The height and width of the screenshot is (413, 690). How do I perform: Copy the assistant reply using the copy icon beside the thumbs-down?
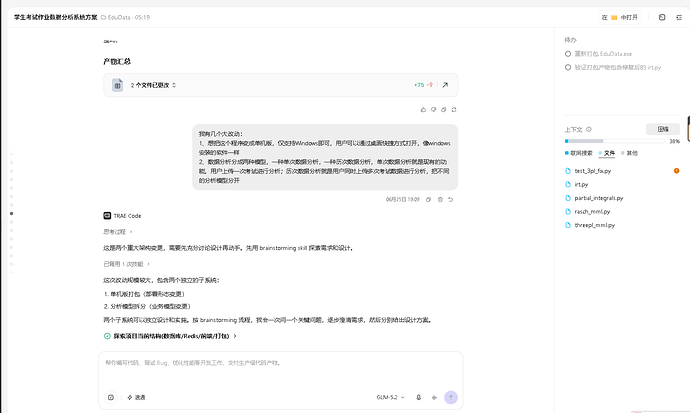pos(444,110)
